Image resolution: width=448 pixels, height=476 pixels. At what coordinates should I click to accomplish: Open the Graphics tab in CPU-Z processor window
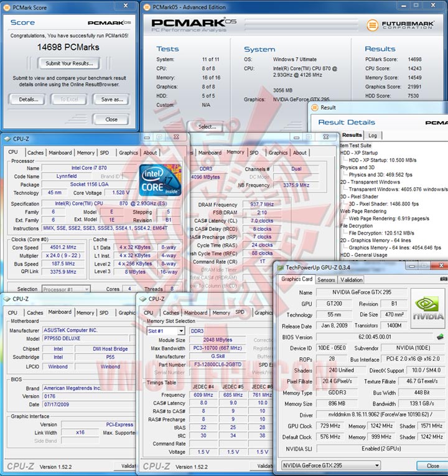click(128, 152)
